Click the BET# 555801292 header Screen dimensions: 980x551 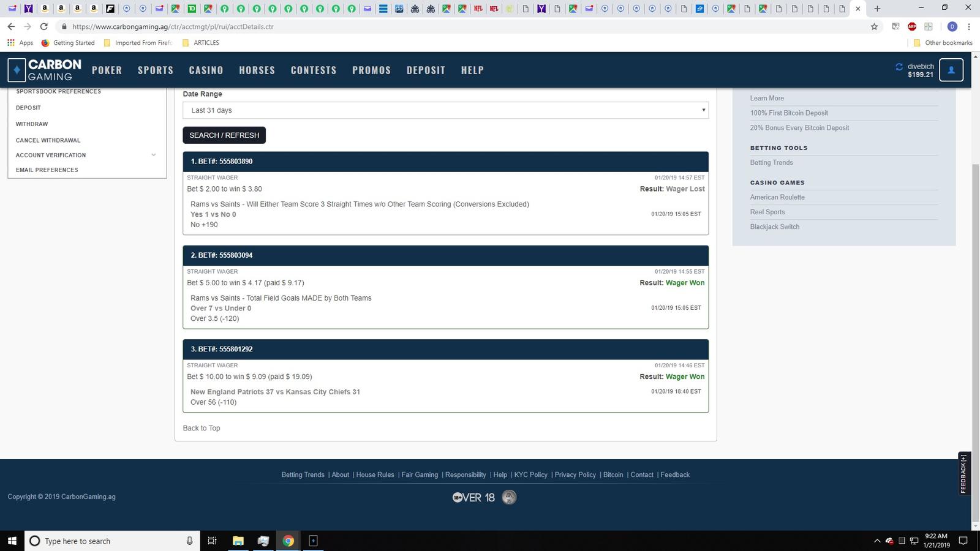pyautogui.click(x=446, y=350)
